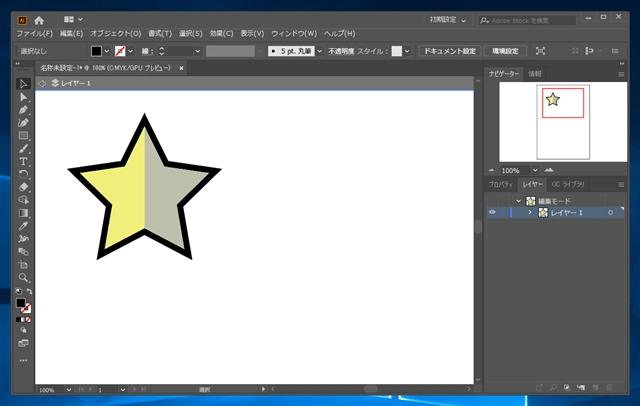
Task: Open the 効果(C) menu
Action: [x=221, y=33]
